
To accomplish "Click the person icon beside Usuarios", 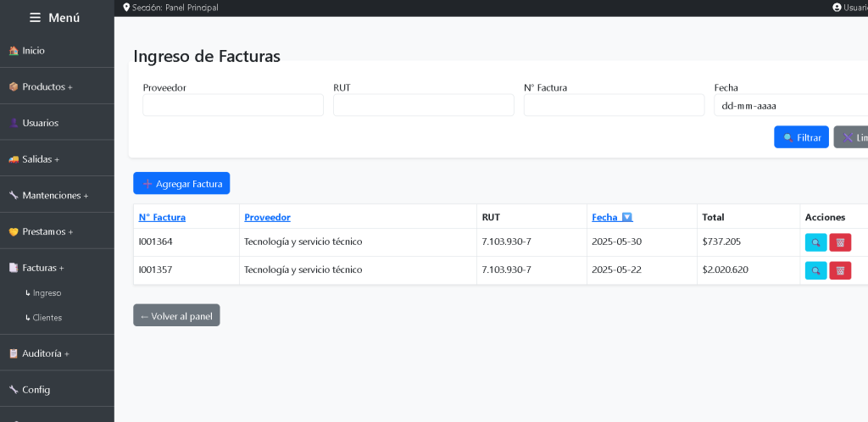I will tap(14, 123).
